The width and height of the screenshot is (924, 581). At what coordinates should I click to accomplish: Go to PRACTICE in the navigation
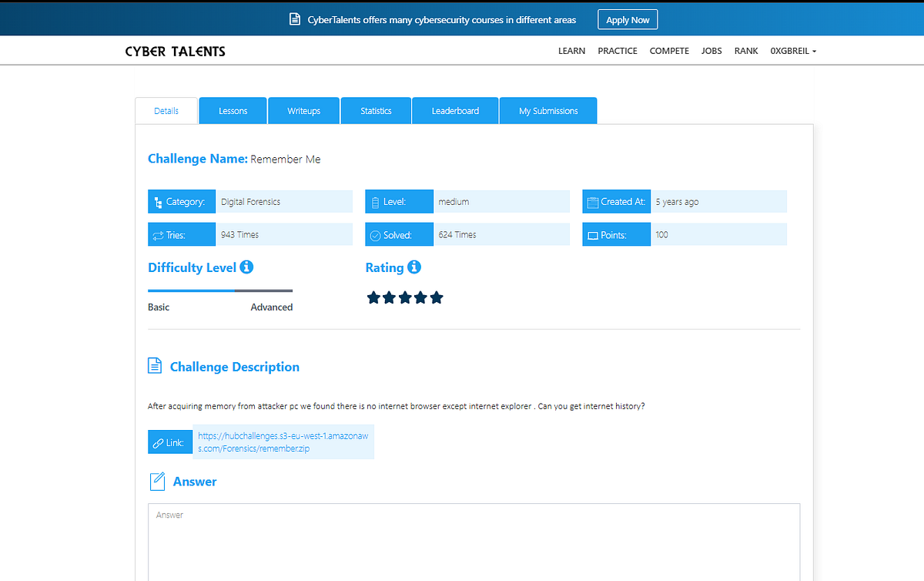pos(618,51)
